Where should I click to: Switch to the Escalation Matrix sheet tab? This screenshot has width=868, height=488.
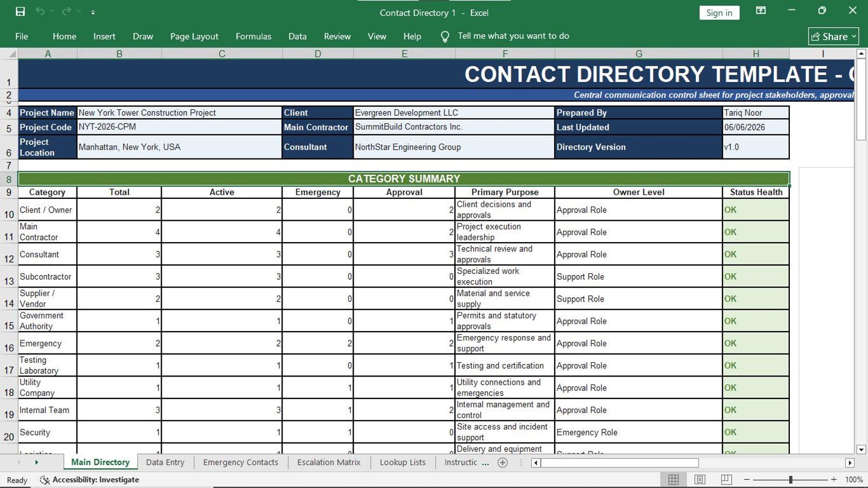pos(329,462)
